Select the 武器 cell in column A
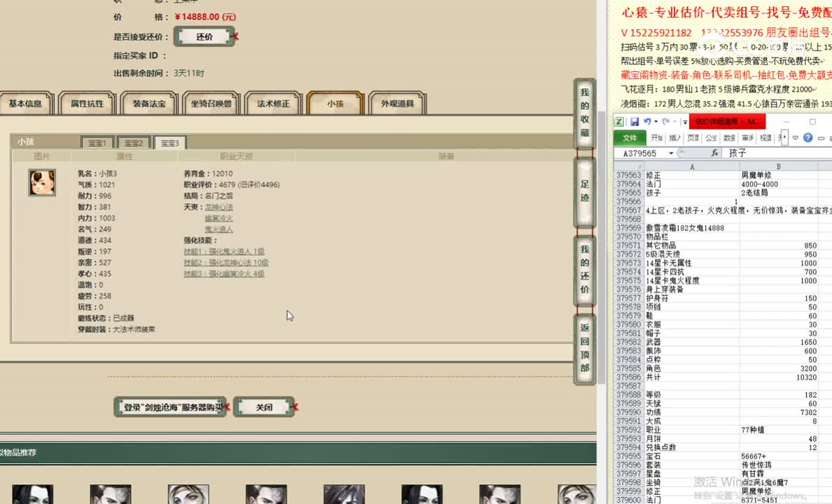The image size is (832, 504). click(x=692, y=342)
